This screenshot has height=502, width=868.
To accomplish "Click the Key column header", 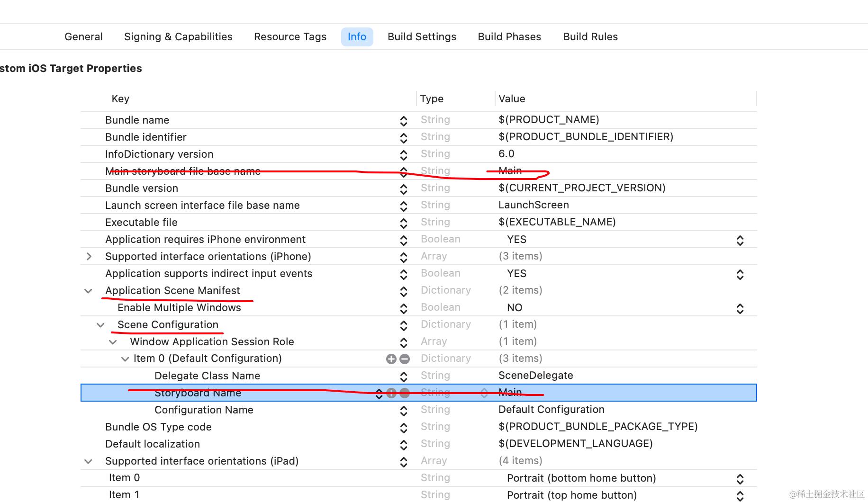I will coord(120,99).
